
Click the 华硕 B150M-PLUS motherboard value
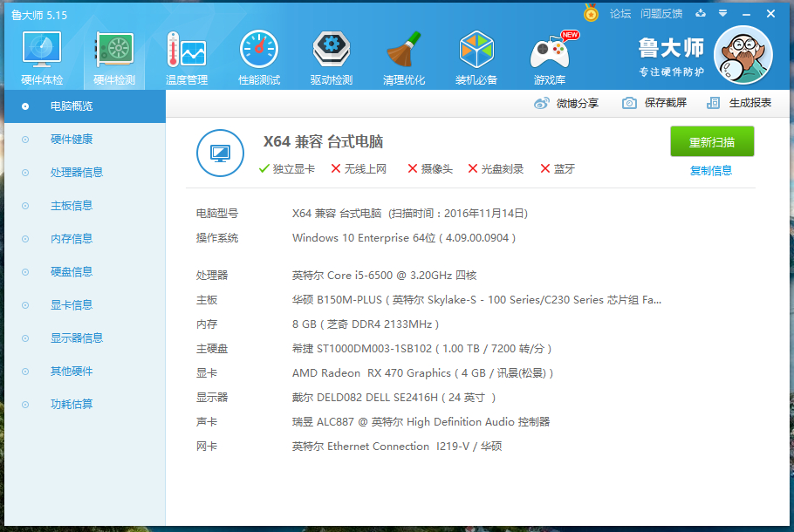[x=476, y=300]
